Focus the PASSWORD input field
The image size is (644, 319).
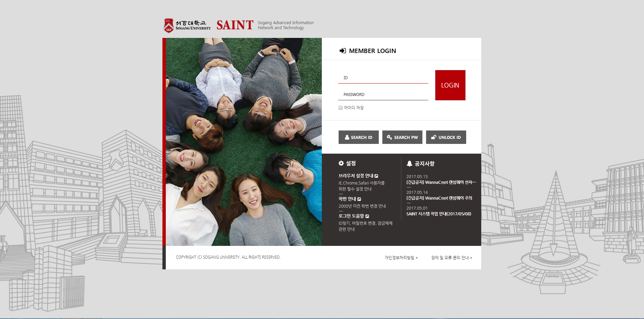[x=383, y=95]
